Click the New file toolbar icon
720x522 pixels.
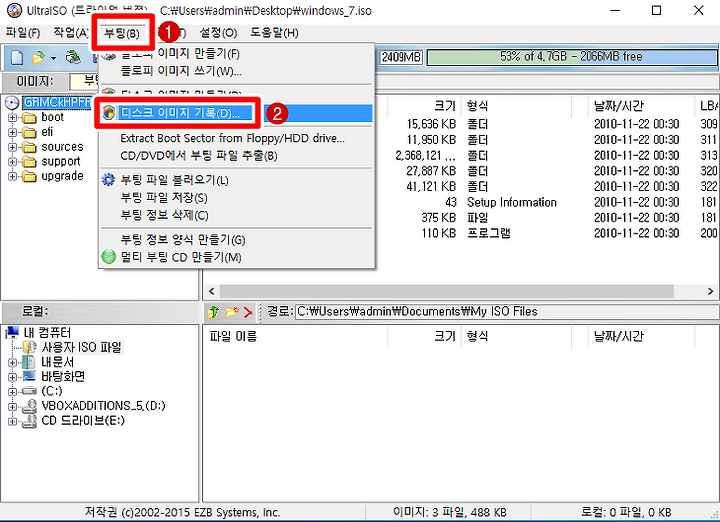point(17,57)
